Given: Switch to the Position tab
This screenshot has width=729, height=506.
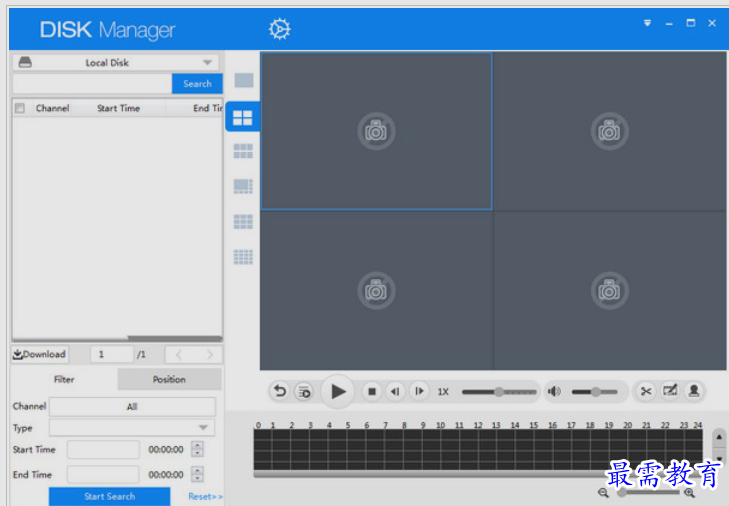Looking at the screenshot, I should click(169, 379).
